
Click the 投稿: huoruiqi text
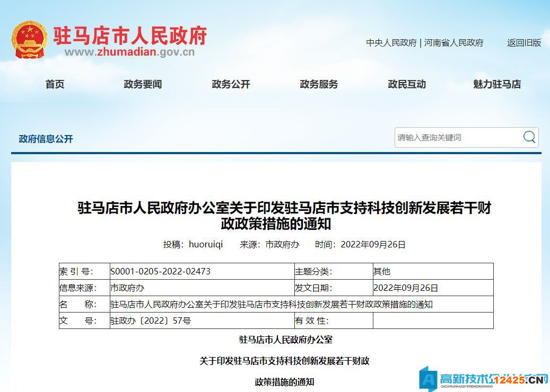193,244
